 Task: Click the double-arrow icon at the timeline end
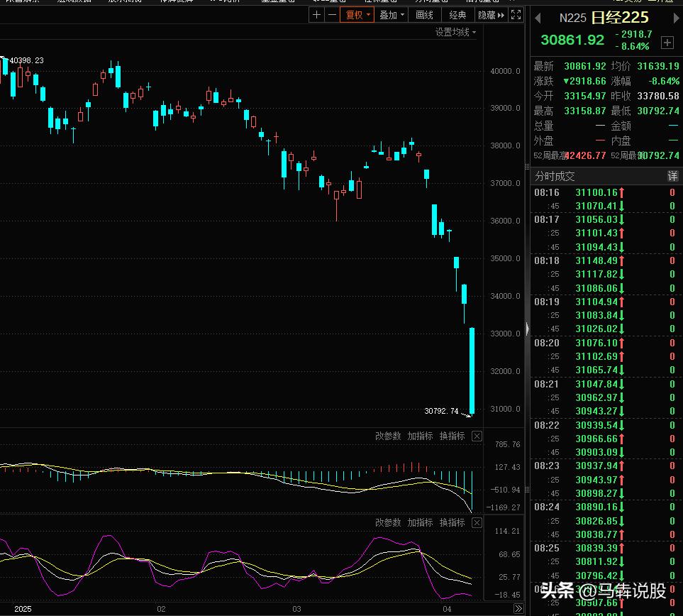pyautogui.click(x=518, y=609)
